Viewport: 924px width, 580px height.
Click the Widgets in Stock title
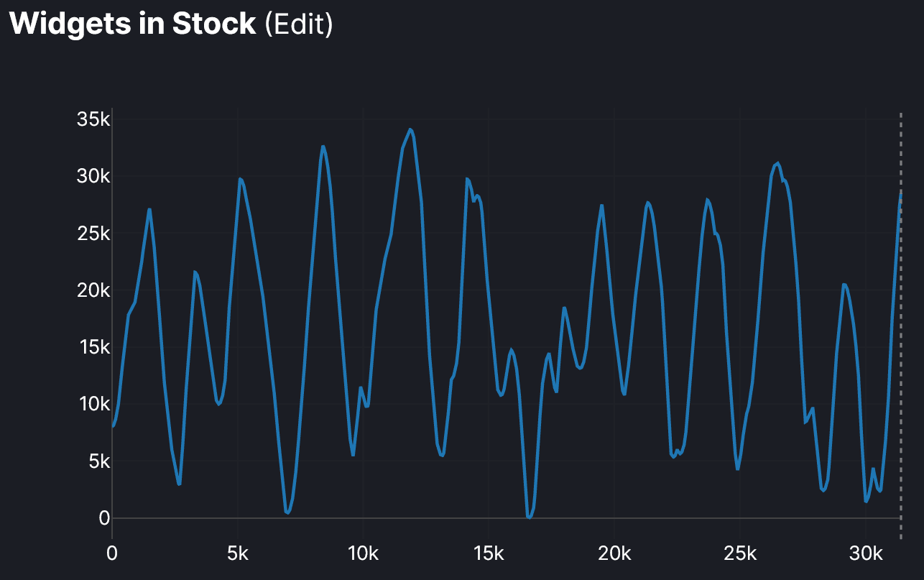(x=132, y=24)
